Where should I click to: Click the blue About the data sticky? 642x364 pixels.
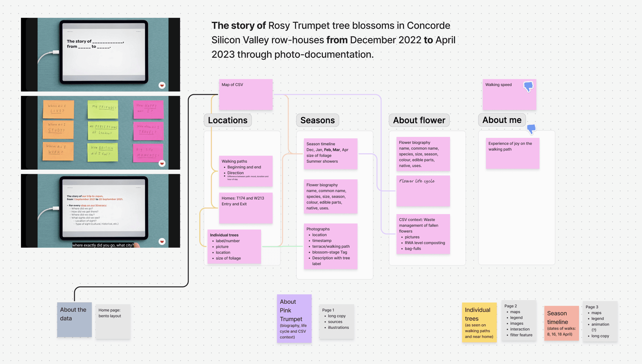click(x=74, y=319)
